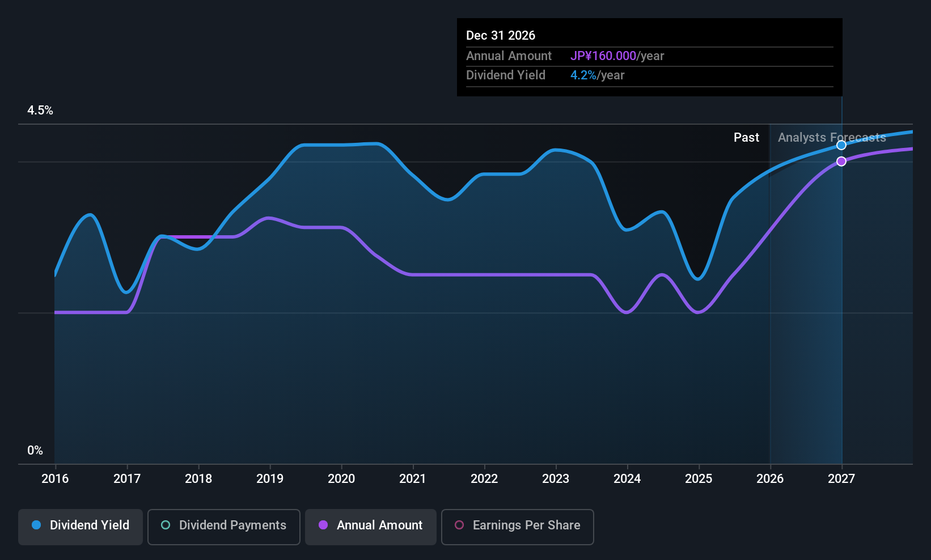931x560 pixels.
Task: Toggle the Dividend Payments series
Action: pyautogui.click(x=223, y=527)
